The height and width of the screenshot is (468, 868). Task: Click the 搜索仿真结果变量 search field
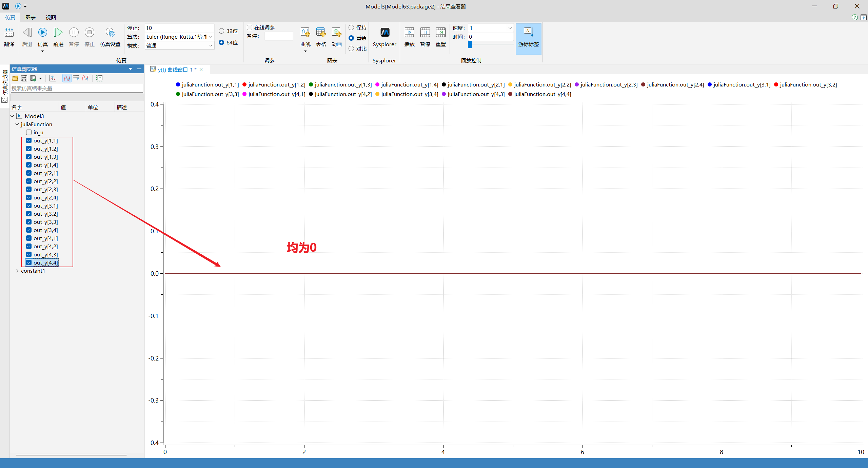coord(77,88)
